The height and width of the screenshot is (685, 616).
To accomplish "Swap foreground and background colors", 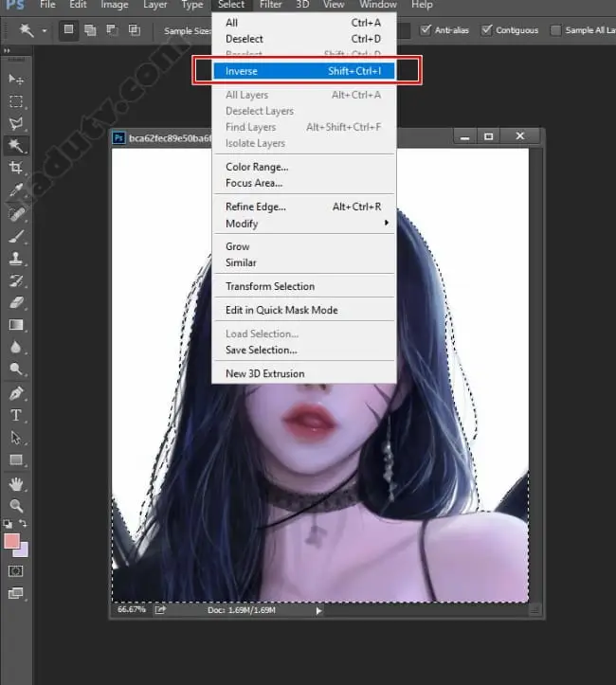I will click(x=23, y=523).
